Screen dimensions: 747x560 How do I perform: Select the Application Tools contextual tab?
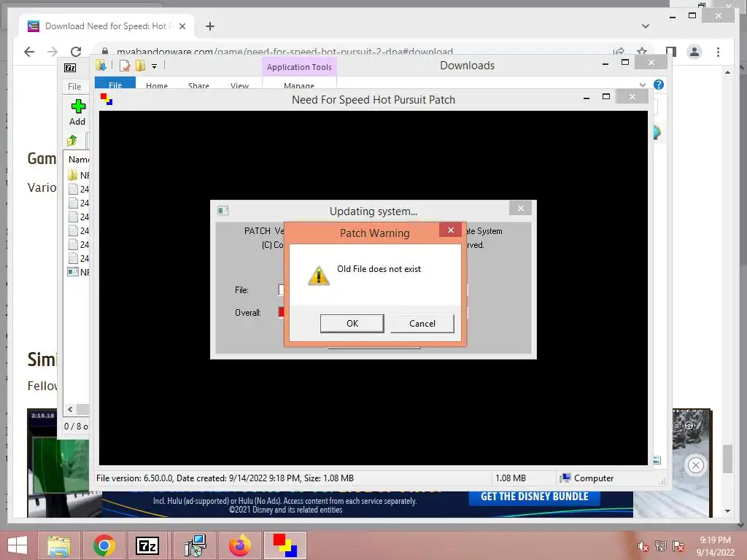pos(299,67)
